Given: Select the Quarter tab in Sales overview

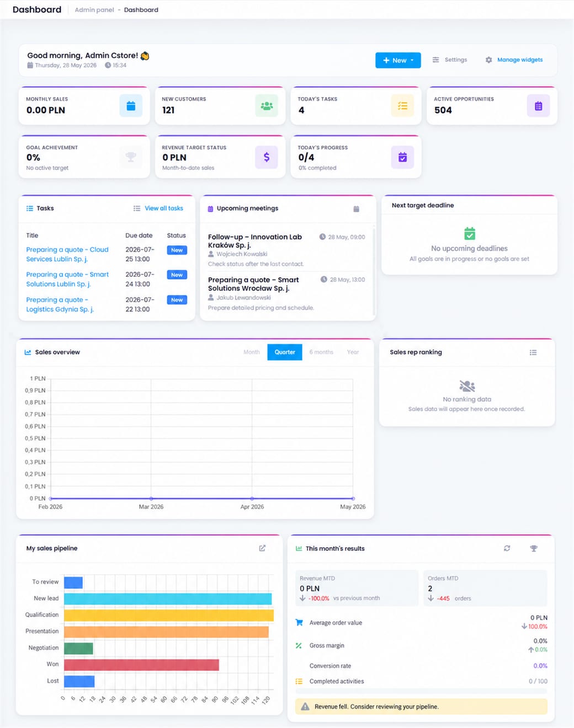Looking at the screenshot, I should coord(285,352).
